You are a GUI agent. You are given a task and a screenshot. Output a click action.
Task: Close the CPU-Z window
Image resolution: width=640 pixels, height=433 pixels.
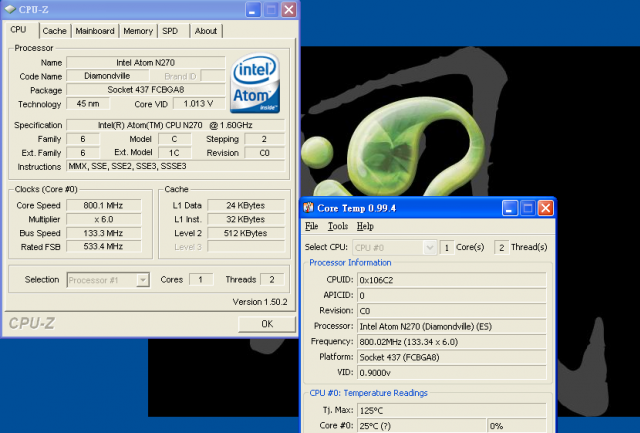(x=289, y=9)
